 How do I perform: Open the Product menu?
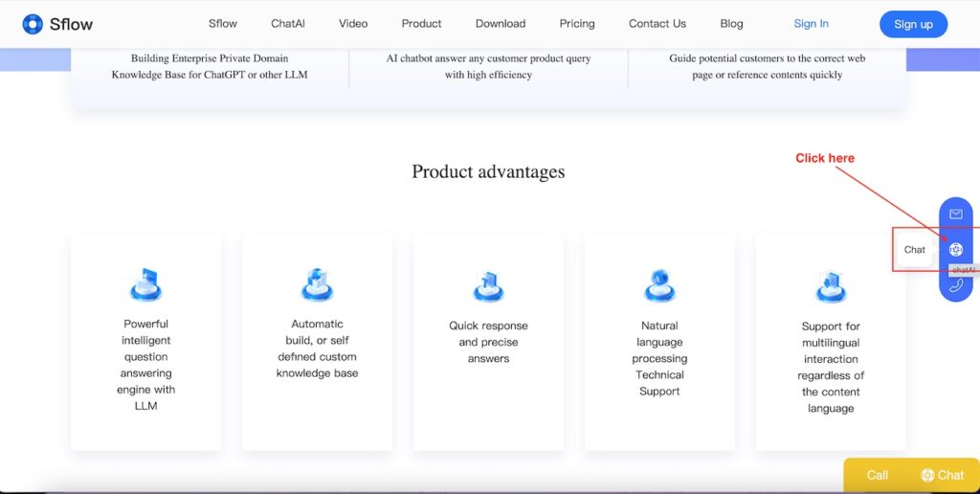421,24
